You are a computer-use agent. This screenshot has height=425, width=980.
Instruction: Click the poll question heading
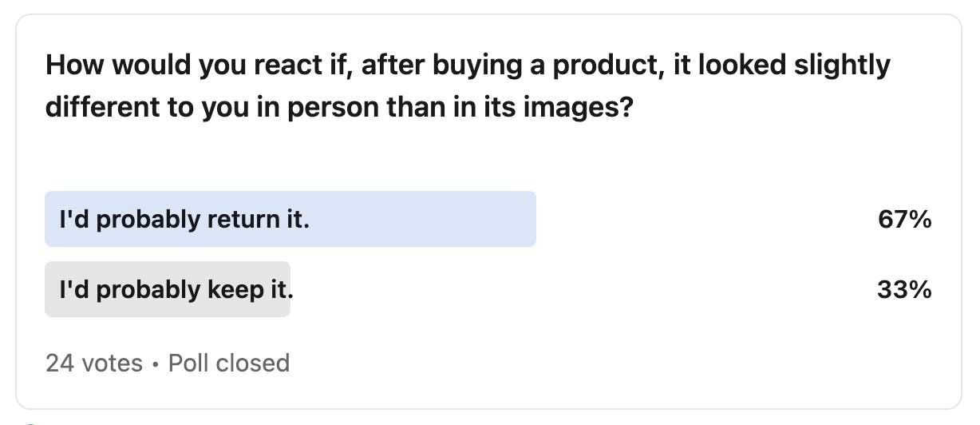coord(468,85)
